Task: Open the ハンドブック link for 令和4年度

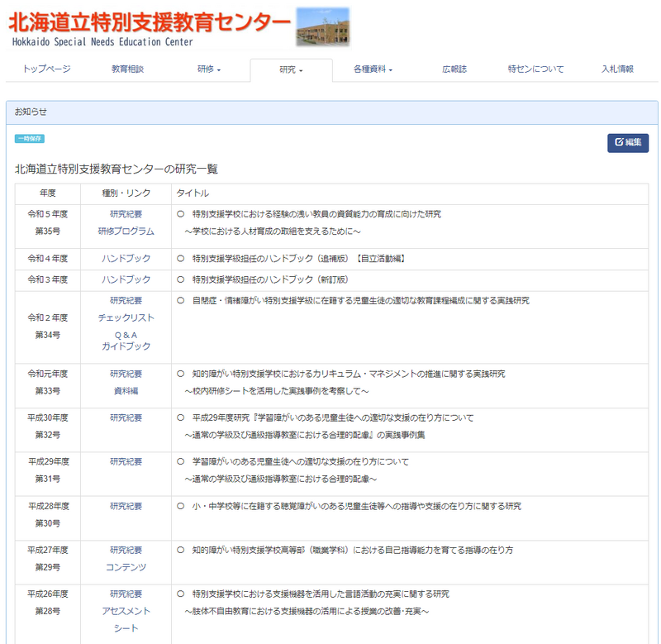Action: pos(126,259)
